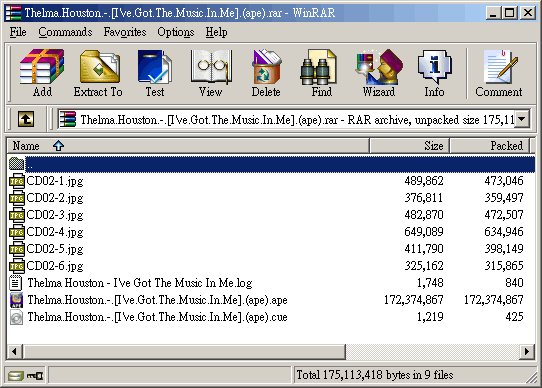Maximize the WinRAR window

[510, 13]
